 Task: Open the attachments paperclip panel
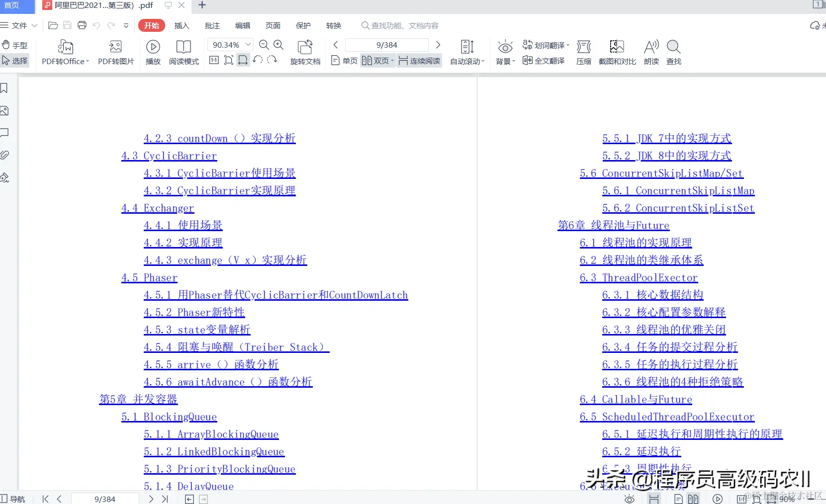pyautogui.click(x=4, y=155)
